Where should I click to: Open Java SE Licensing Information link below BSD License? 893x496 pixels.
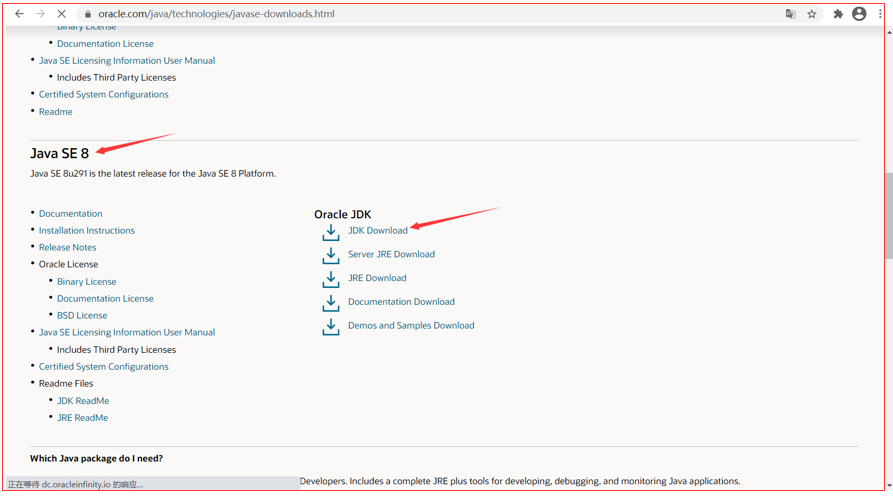coord(127,333)
